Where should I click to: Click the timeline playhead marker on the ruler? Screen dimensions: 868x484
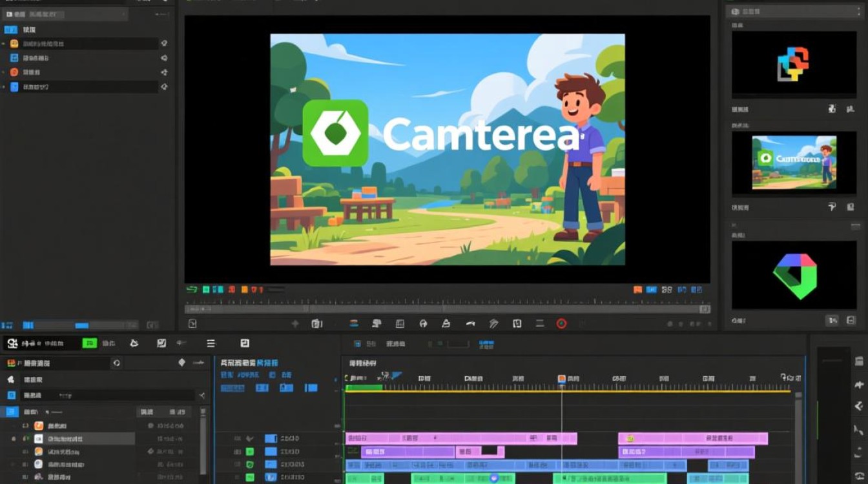562,379
